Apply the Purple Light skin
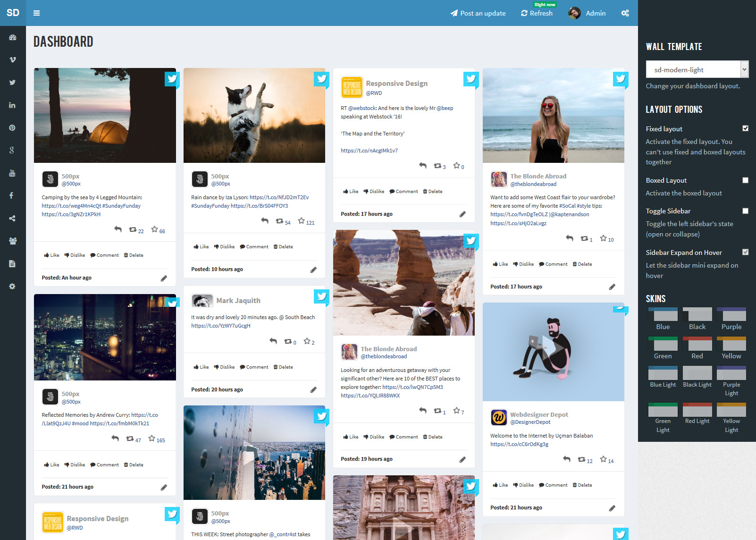Screen dimensions: 756x540 click(731, 374)
